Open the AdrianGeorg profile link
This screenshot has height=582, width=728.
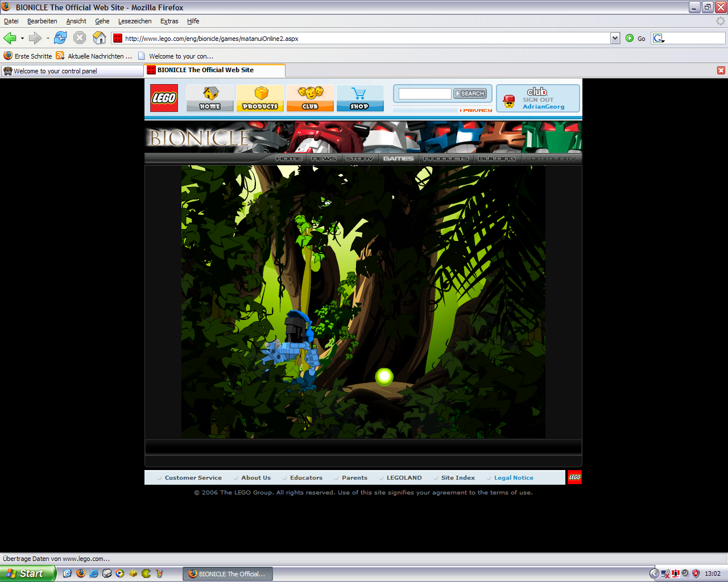[x=544, y=106]
